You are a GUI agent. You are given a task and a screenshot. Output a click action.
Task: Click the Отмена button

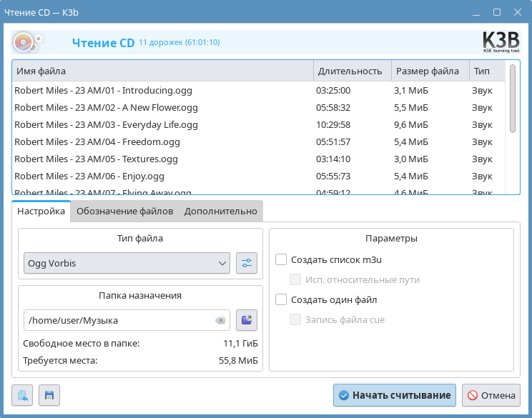(491, 395)
